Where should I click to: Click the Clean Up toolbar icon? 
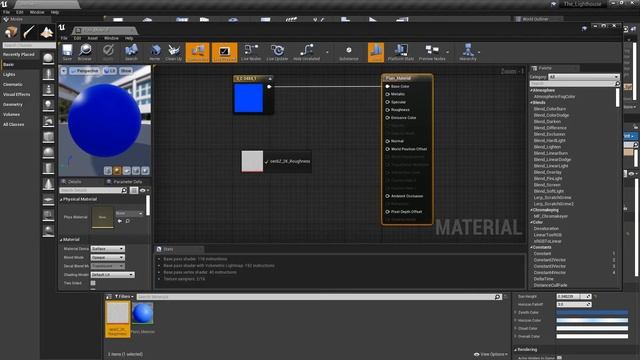(173, 52)
